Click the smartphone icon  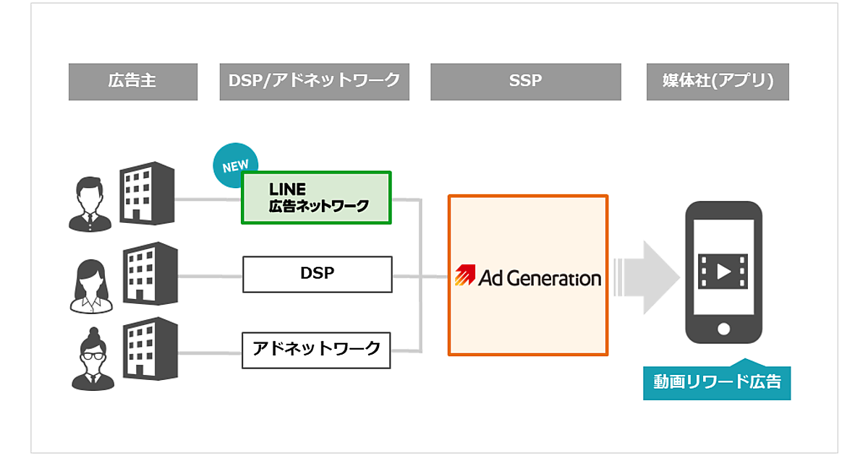723,272
